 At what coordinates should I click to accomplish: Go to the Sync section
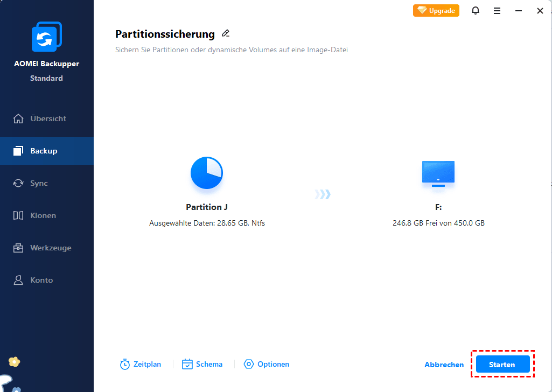coord(46,183)
